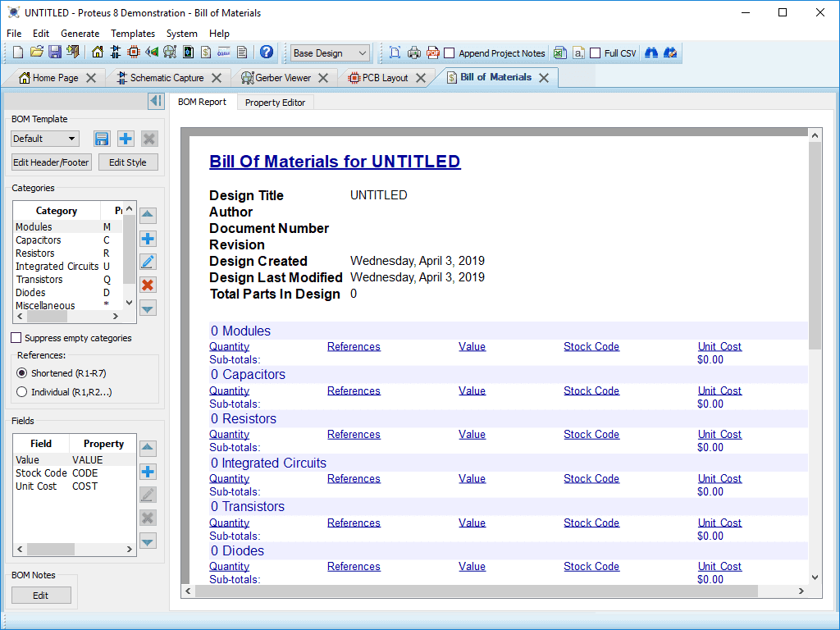This screenshot has width=840, height=630.
Task: Move the selected field down
Action: 148,541
